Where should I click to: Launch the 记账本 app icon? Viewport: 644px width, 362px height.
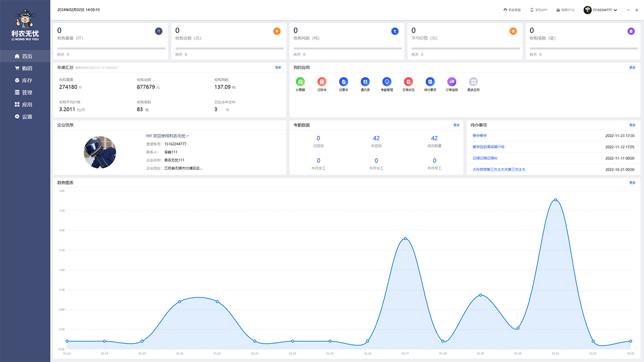click(x=322, y=81)
